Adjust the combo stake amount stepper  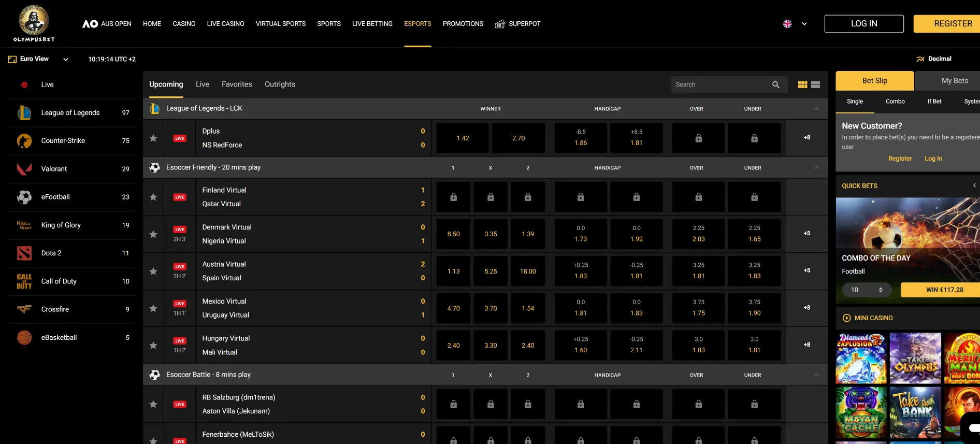880,290
